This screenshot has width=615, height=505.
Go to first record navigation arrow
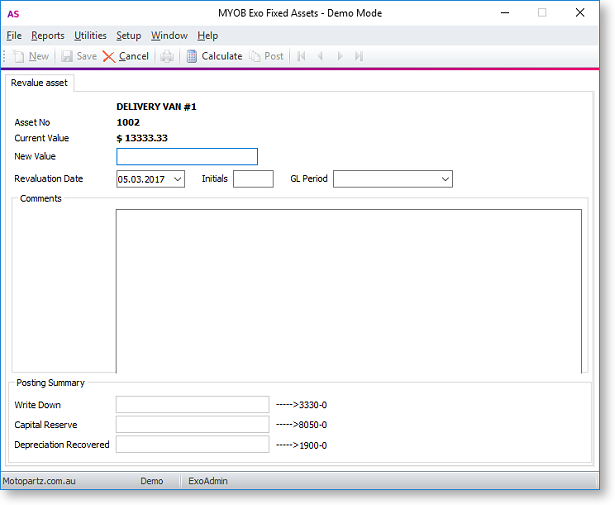301,57
